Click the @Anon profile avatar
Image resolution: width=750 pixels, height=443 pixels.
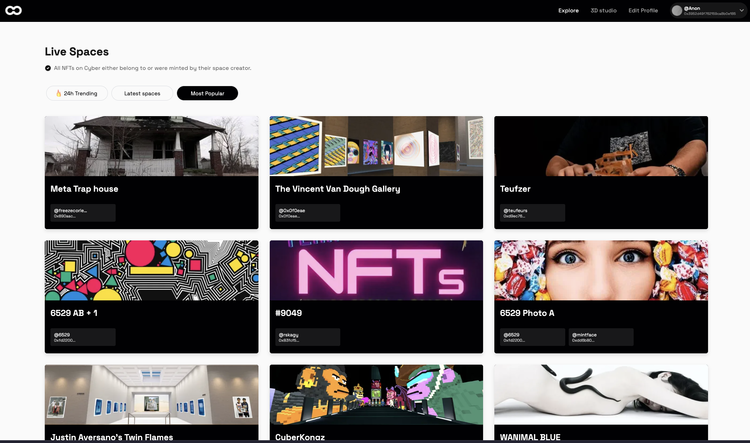pos(676,11)
